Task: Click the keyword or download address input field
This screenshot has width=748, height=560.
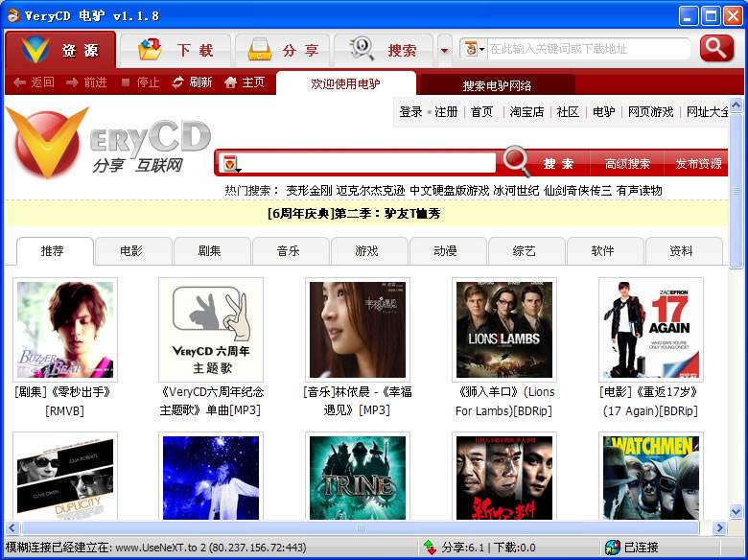Action: click(587, 49)
